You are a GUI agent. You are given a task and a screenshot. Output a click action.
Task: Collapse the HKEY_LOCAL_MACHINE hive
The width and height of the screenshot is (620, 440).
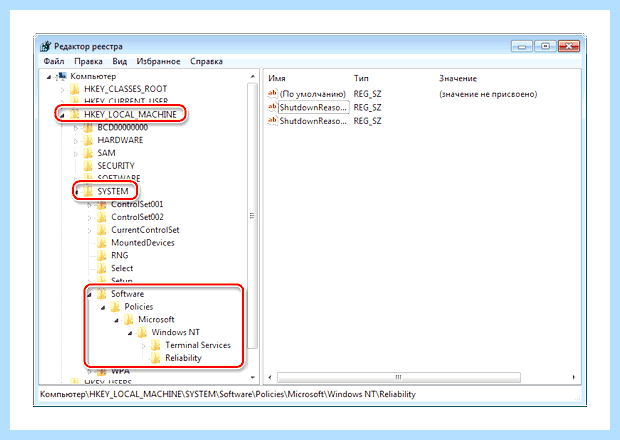coord(62,115)
